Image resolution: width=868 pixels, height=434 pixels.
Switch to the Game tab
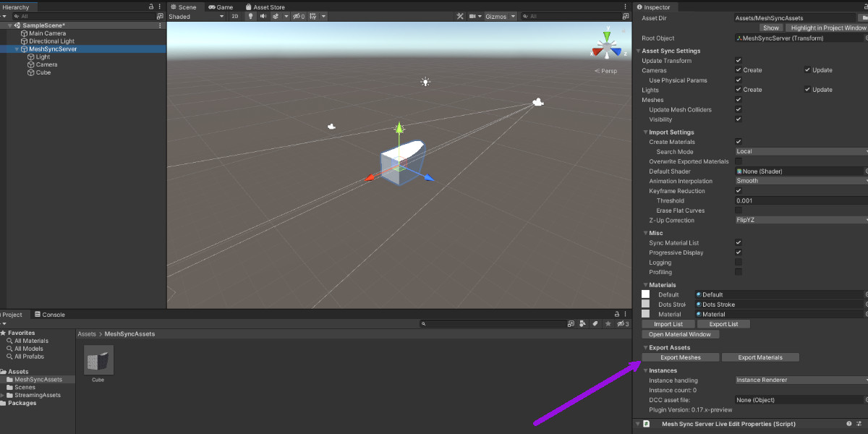(x=221, y=7)
